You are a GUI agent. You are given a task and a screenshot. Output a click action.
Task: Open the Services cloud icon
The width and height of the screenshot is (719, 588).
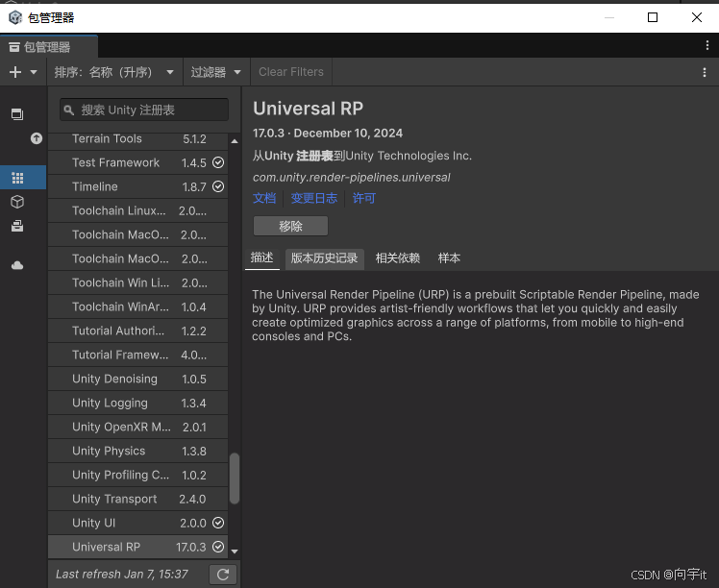[17, 265]
